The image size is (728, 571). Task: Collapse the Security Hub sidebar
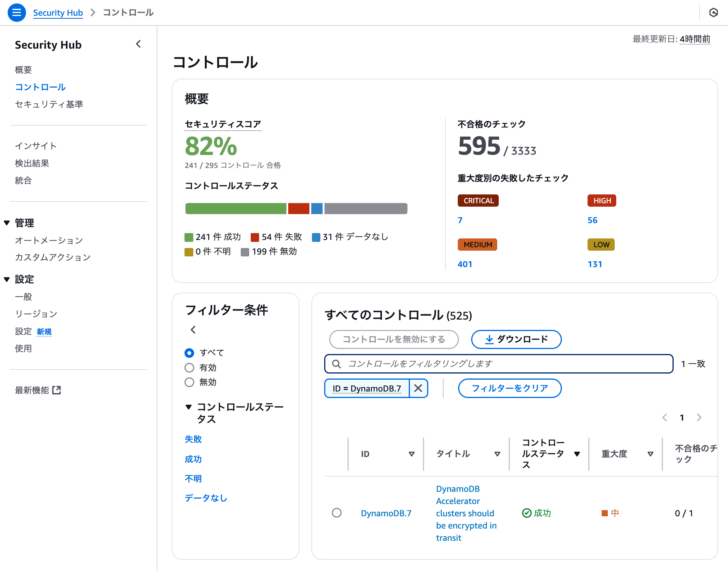point(139,44)
